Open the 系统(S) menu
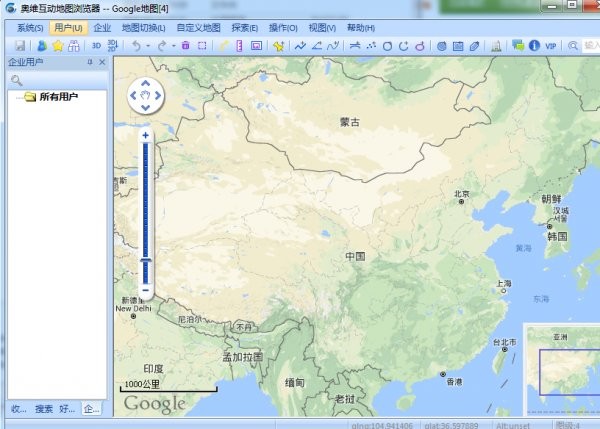This screenshot has width=600, height=429. pos(30,28)
